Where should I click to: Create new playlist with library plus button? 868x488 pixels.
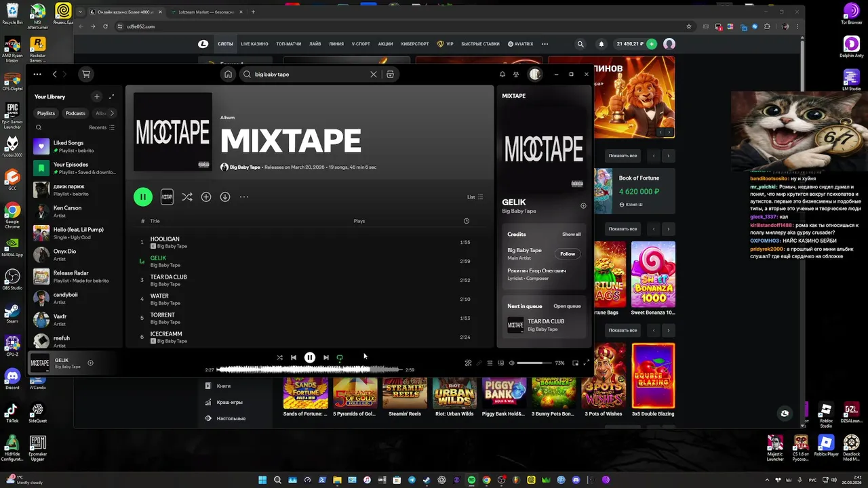[x=97, y=97]
